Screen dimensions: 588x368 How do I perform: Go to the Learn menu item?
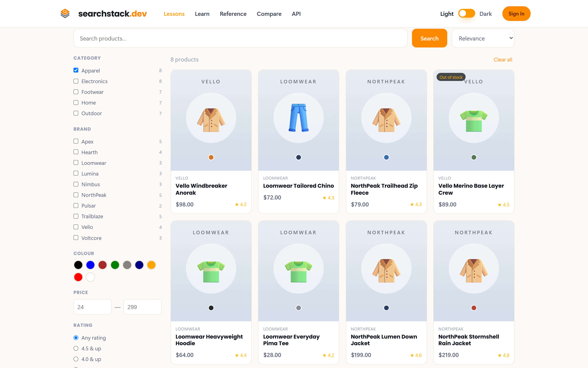pyautogui.click(x=202, y=14)
